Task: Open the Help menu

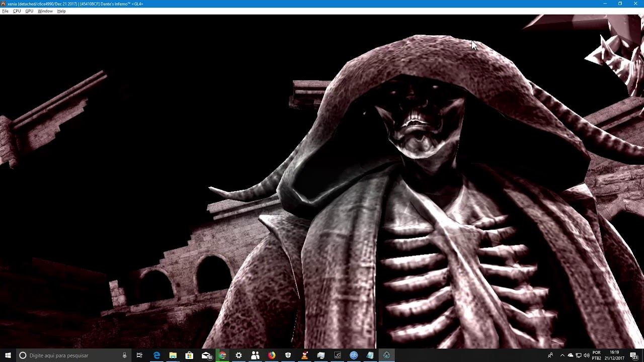Action: click(61, 11)
